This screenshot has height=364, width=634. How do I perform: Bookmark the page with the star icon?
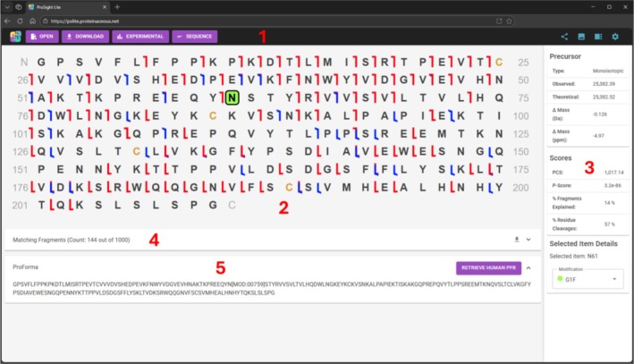pos(509,21)
